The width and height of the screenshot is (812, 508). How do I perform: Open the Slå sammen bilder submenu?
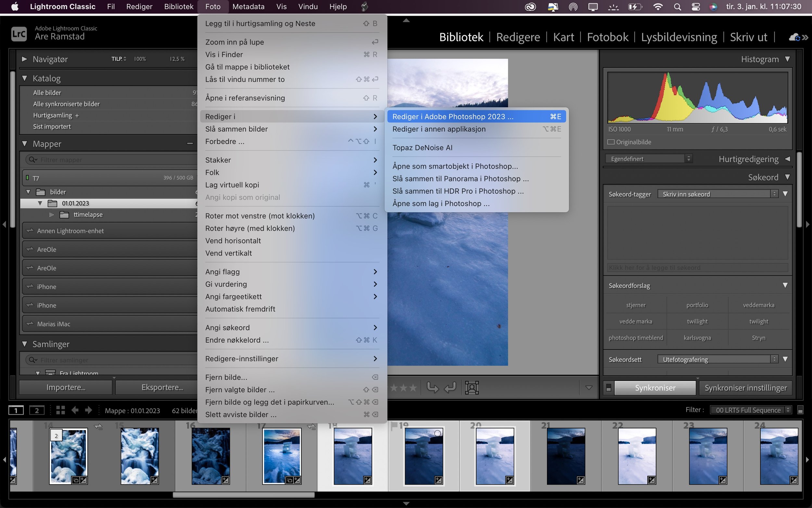[x=291, y=129]
